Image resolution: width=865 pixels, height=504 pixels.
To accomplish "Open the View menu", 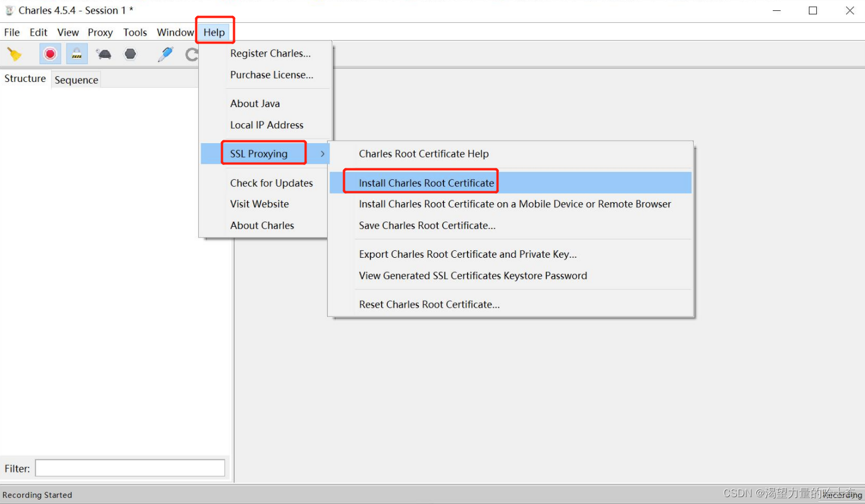I will [x=68, y=33].
